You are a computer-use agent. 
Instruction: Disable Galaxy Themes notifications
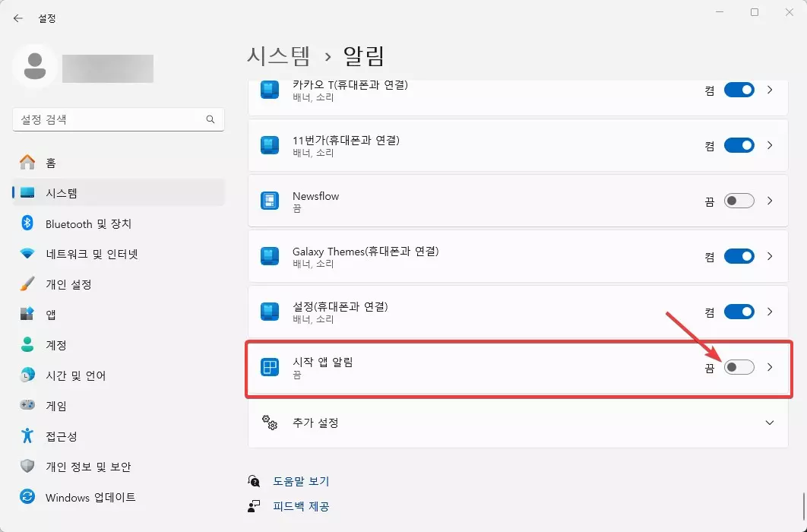[x=737, y=256]
